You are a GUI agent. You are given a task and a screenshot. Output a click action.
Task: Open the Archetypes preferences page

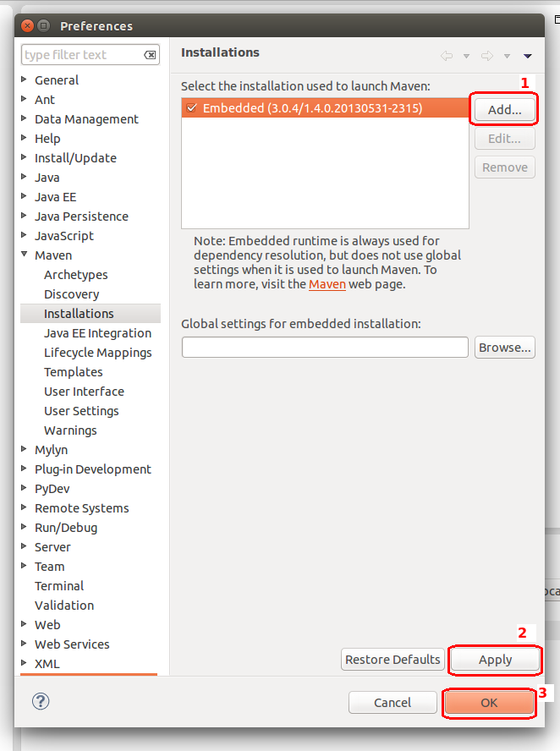(x=76, y=275)
